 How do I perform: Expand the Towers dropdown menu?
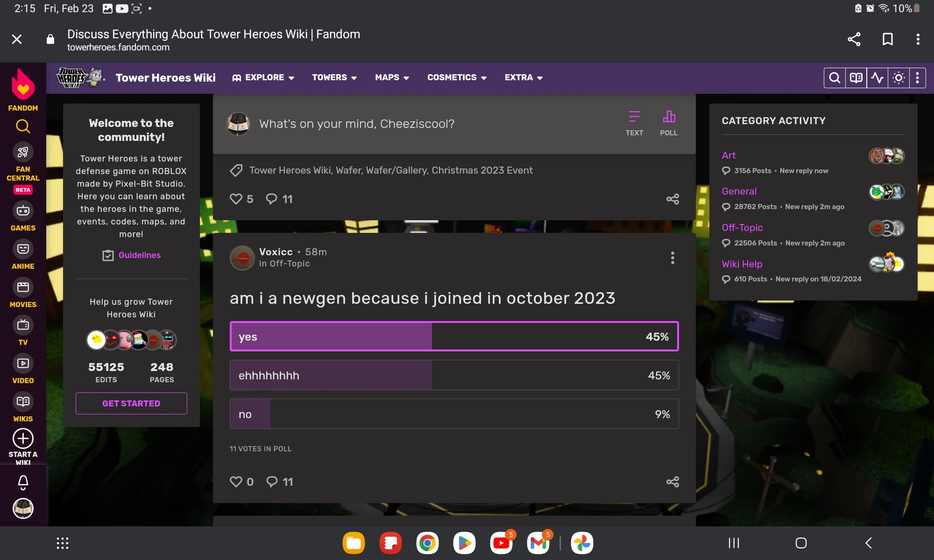tap(334, 77)
